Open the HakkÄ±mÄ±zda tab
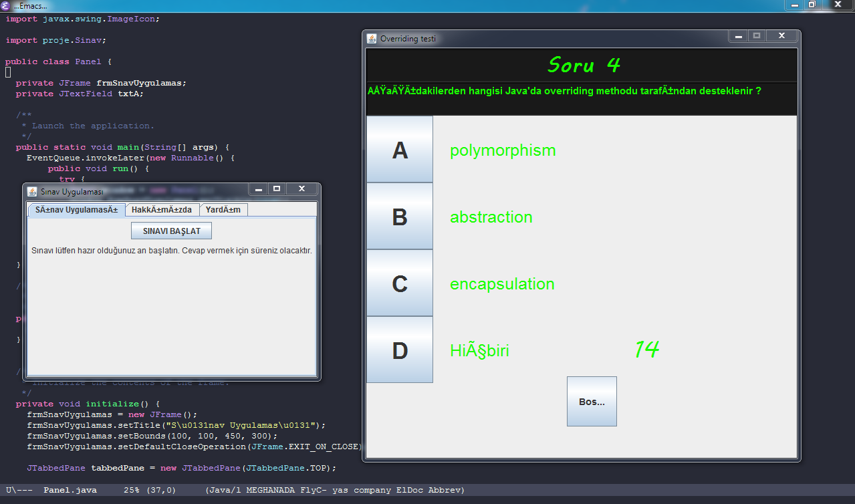The height and width of the screenshot is (504, 855). tap(162, 210)
